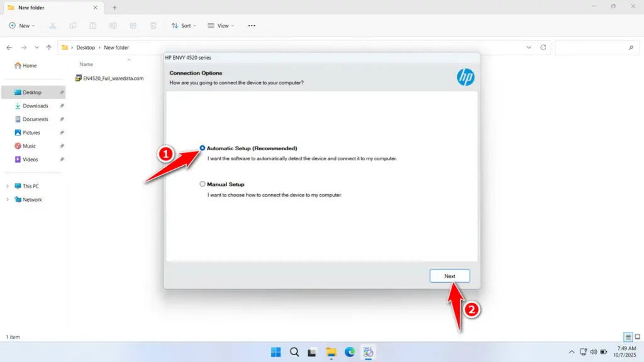Click the Up directory arrow icon

coord(49,48)
